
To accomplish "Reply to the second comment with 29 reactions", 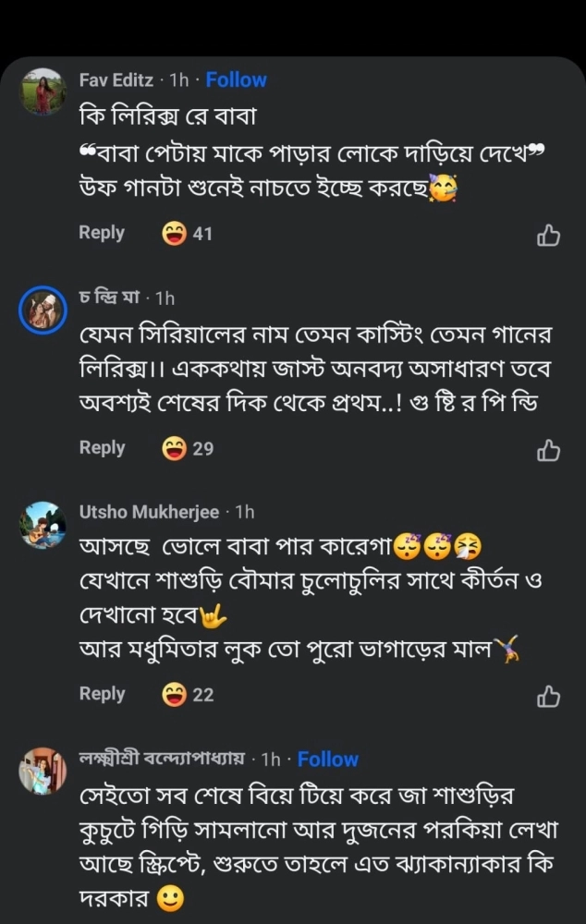I will click(x=102, y=447).
